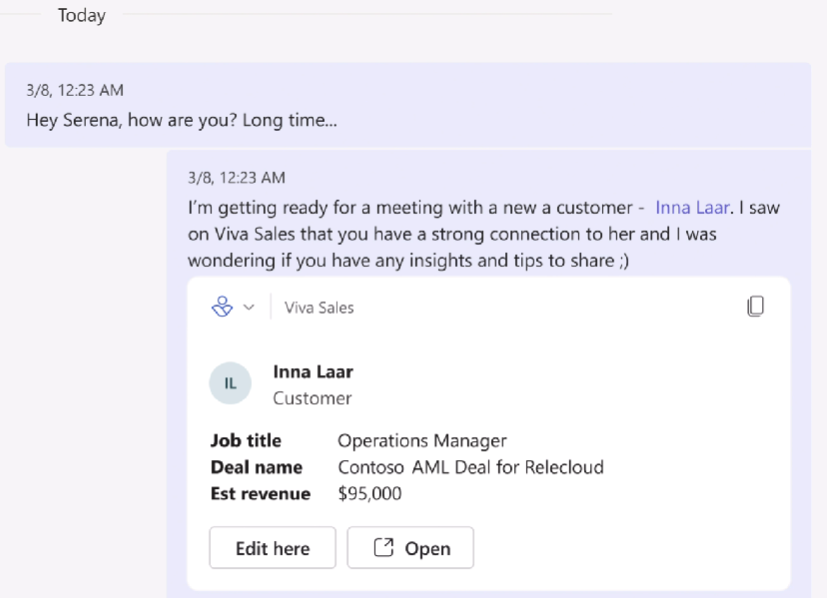The image size is (827, 598).
Task: Select the Today date divider
Action: pyautogui.click(x=81, y=15)
